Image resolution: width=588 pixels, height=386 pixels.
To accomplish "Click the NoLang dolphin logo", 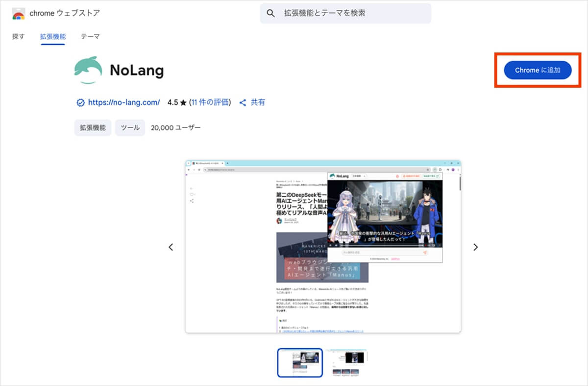I will (x=88, y=71).
